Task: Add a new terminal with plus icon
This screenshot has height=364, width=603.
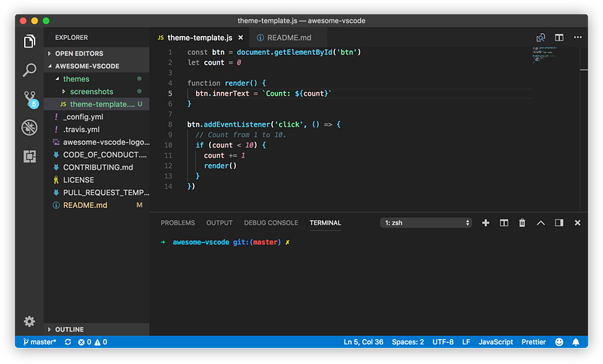Action: (x=485, y=223)
